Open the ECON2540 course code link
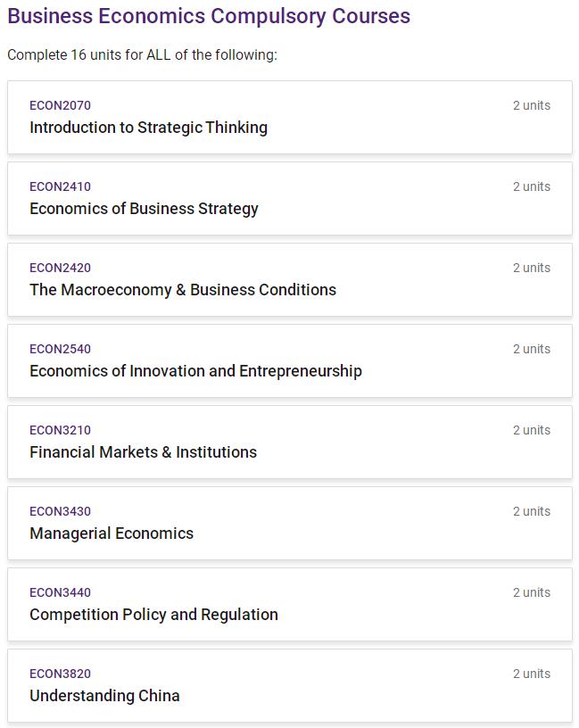This screenshot has width=579, height=728. coord(60,349)
